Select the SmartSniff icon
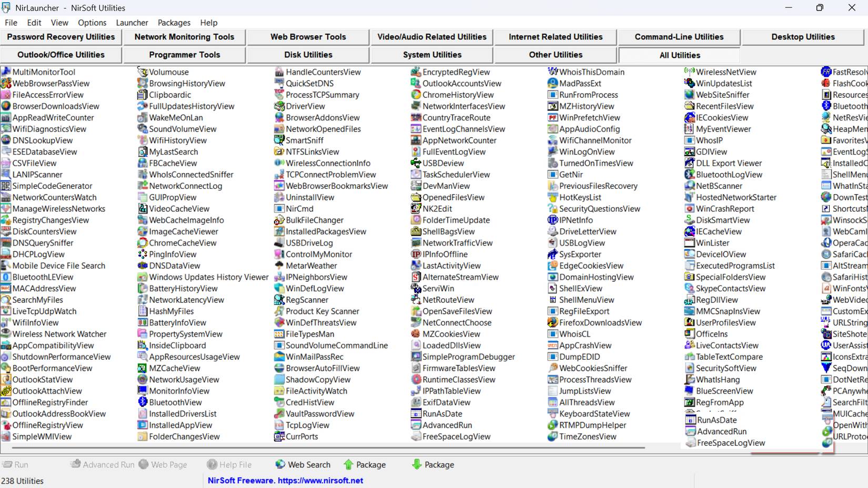This screenshot has width=868, height=488. pyautogui.click(x=279, y=140)
